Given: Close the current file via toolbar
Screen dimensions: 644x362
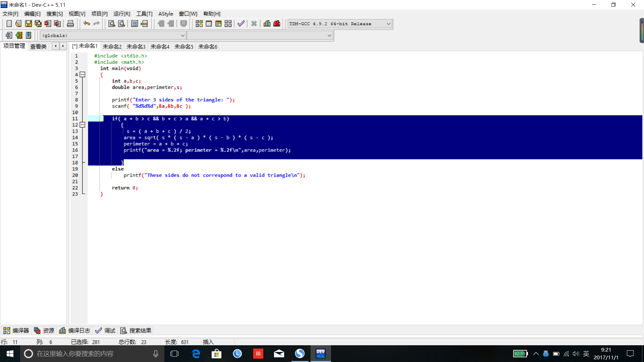Looking at the screenshot, I should click(48, 24).
